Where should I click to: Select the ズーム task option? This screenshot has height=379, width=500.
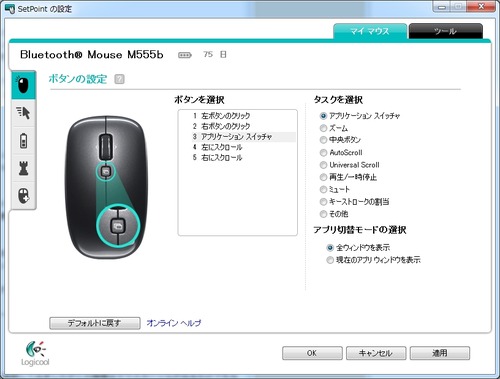click(323, 128)
